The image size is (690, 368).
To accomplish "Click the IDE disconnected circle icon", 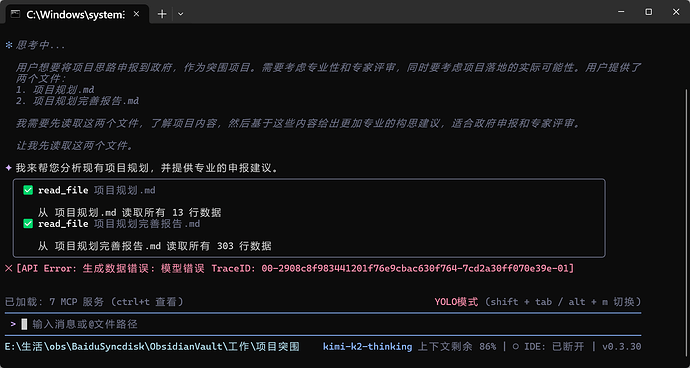I will point(515,347).
